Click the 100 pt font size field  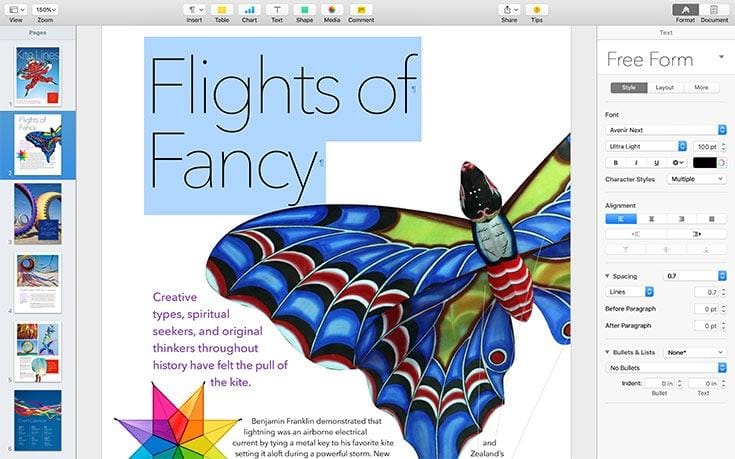705,146
